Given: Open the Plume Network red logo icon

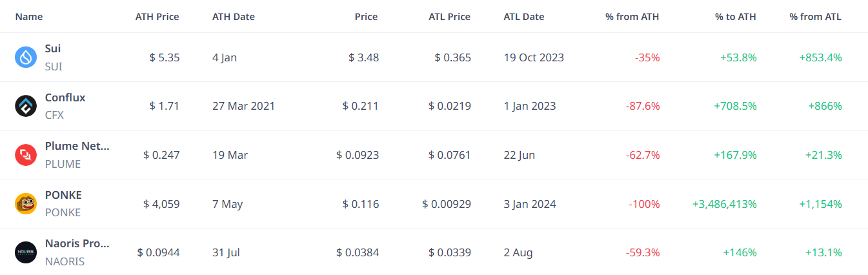Looking at the screenshot, I should tap(26, 155).
